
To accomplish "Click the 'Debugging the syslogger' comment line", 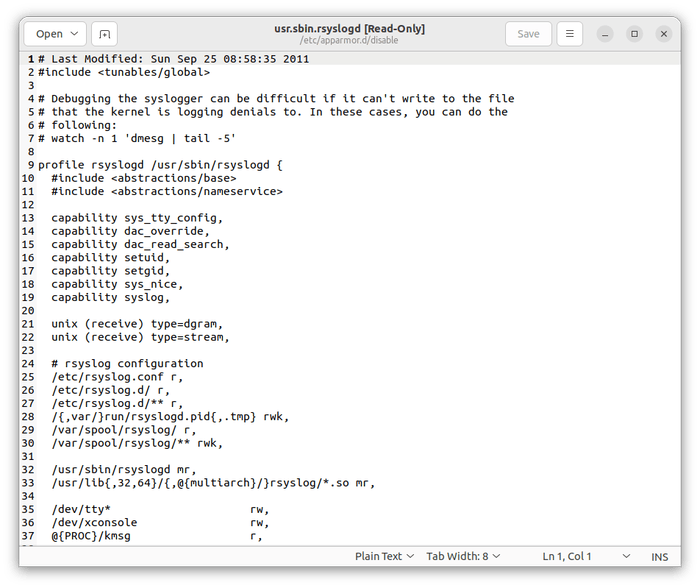I will [276, 99].
